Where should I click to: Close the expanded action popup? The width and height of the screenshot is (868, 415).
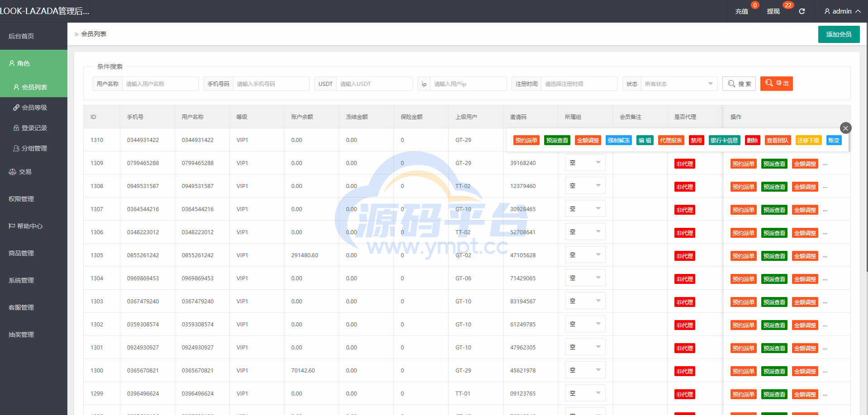click(845, 128)
